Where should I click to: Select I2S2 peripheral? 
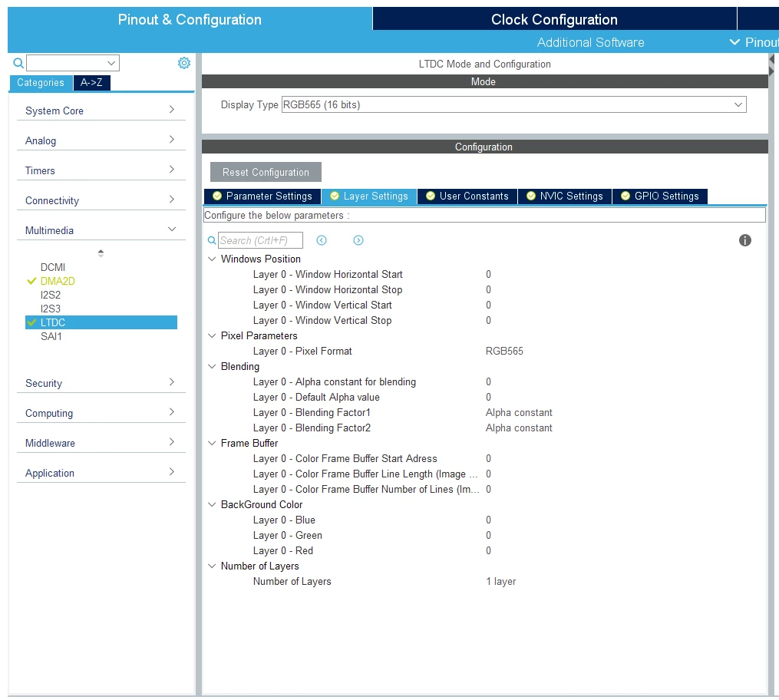click(50, 295)
